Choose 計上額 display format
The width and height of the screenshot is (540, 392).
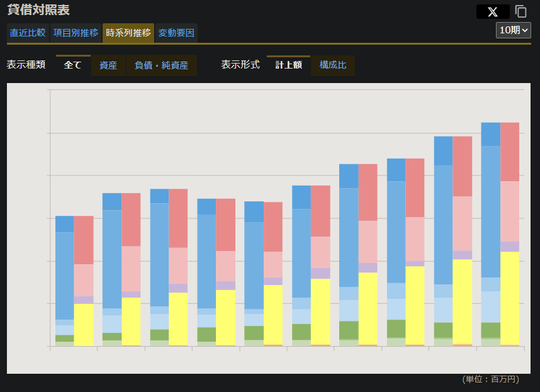point(289,65)
